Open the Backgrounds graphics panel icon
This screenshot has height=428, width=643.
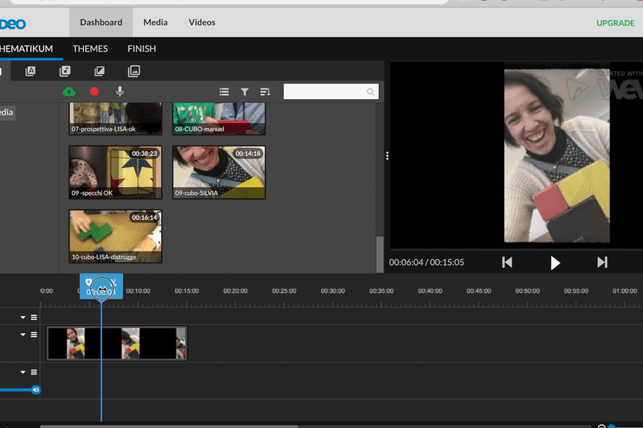click(x=134, y=71)
